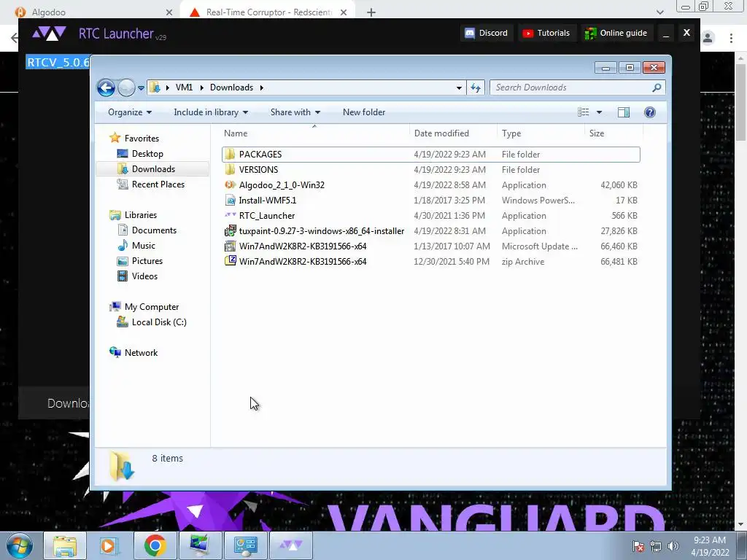The image size is (747, 560).
Task: Open Desktop in the navigation pane
Action: (x=140, y=154)
